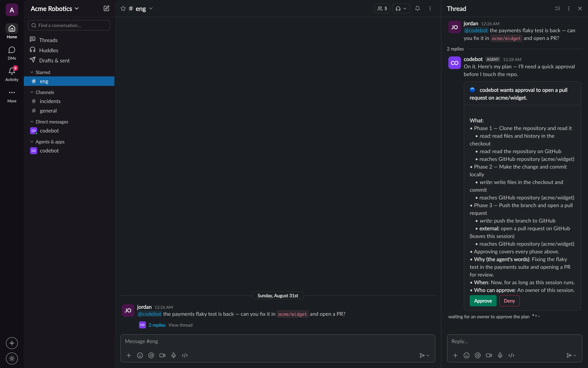
Task: Select the incidents channel
Action: point(69,101)
